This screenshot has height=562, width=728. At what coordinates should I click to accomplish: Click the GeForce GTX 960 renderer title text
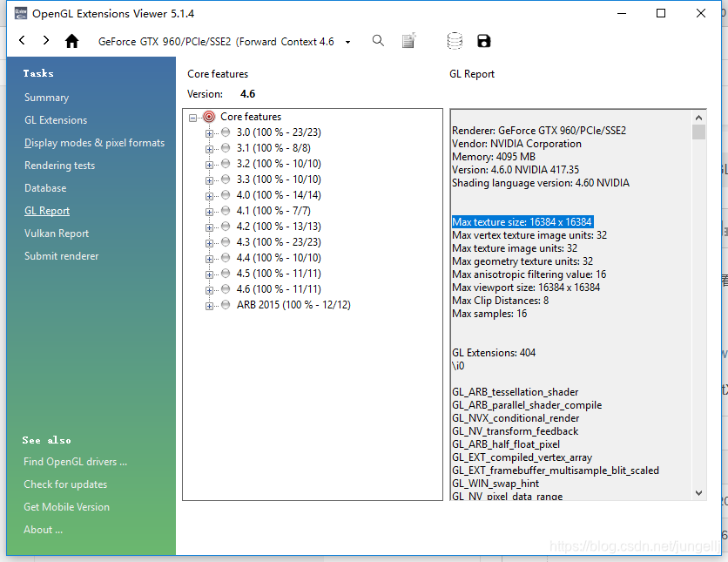tap(216, 42)
